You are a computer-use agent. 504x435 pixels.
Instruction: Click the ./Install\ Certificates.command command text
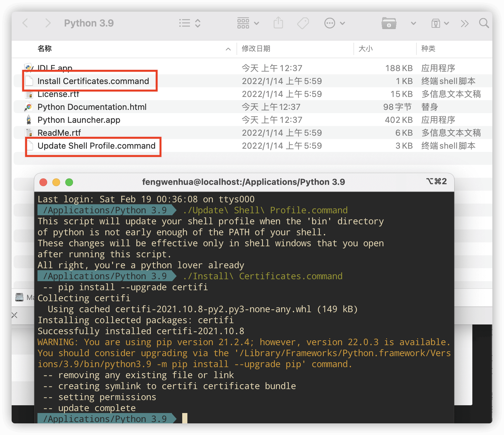coord(263,276)
